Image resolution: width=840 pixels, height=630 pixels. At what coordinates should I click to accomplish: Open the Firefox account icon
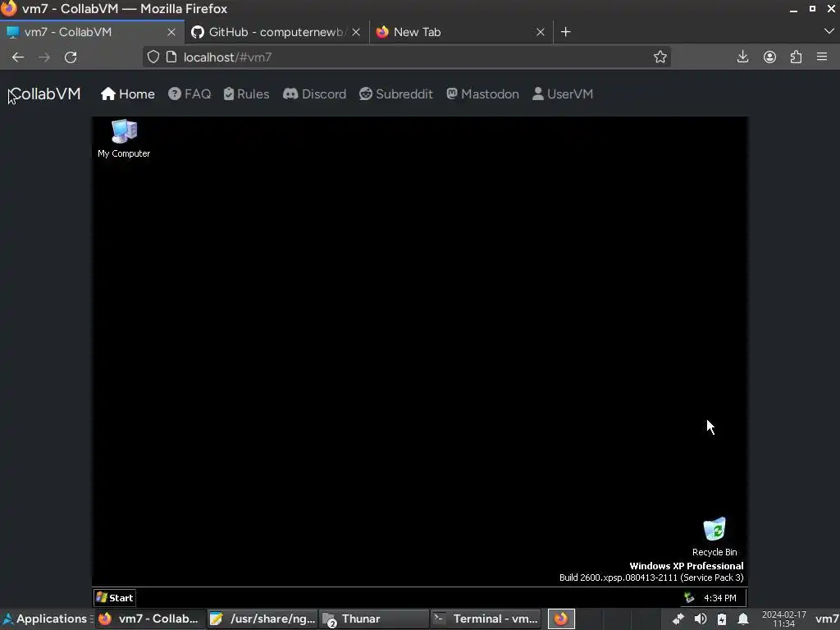coord(769,57)
